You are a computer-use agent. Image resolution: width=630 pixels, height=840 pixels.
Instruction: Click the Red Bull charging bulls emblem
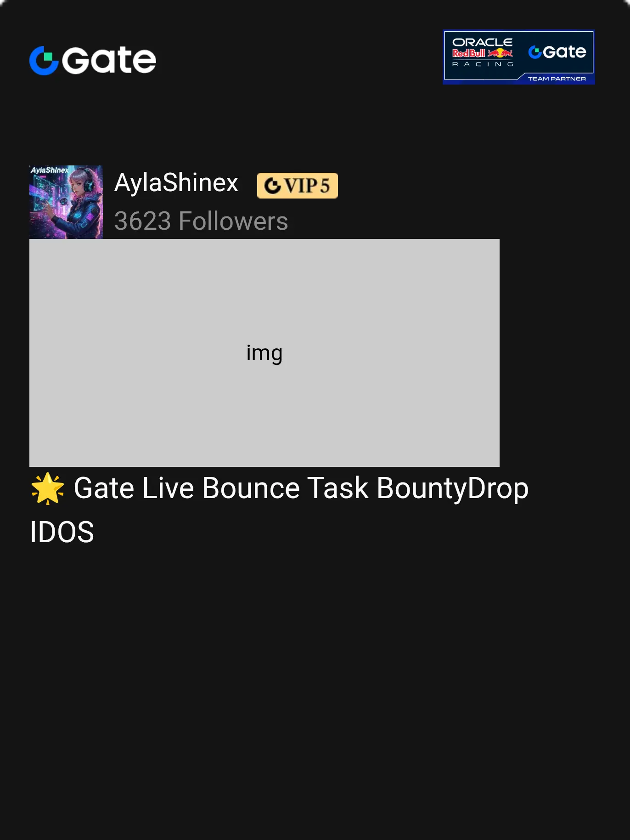[x=500, y=53]
